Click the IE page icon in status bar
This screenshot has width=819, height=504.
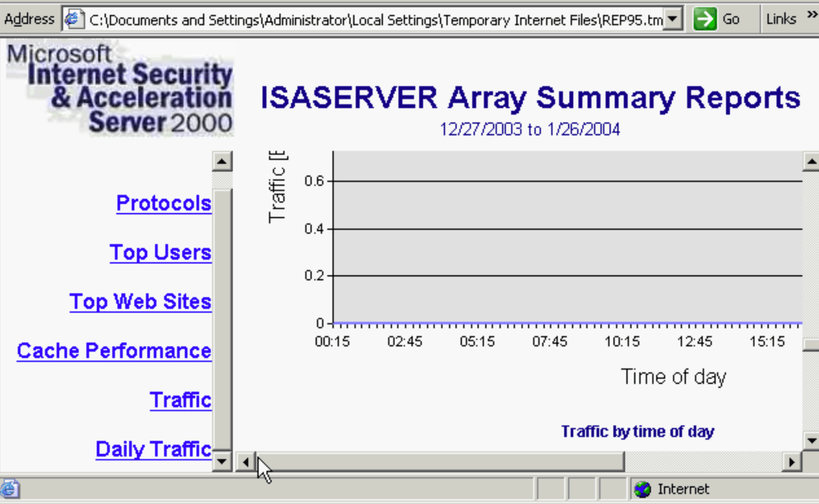10,489
